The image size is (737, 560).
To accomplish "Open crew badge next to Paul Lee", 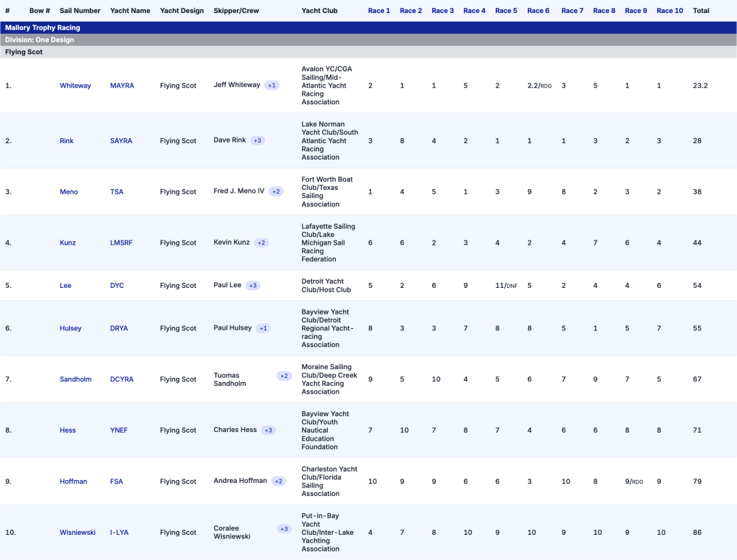I will [253, 285].
